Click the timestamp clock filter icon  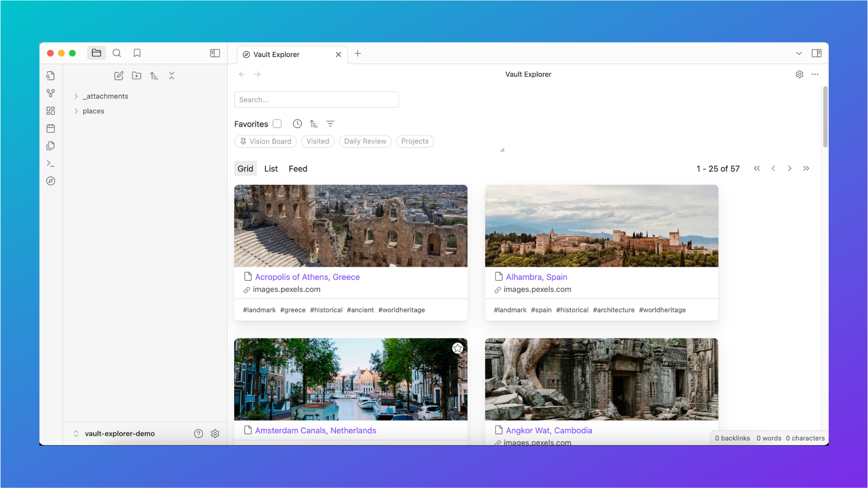297,124
